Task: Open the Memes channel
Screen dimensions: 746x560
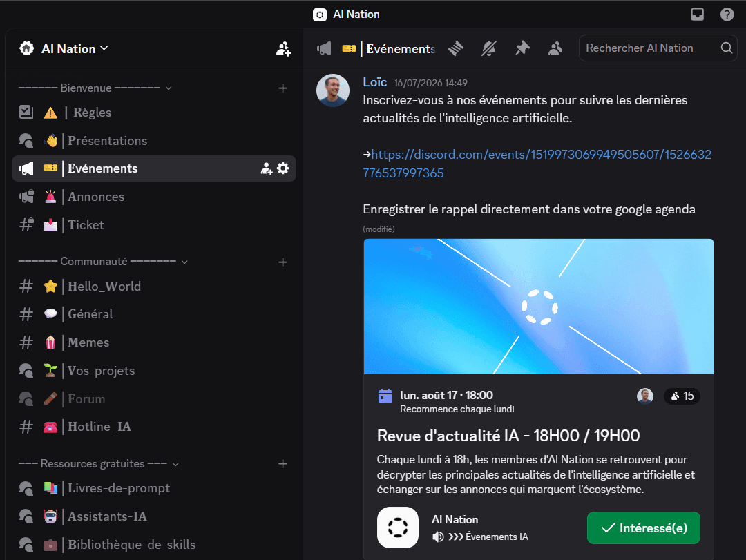Action: tap(153, 342)
